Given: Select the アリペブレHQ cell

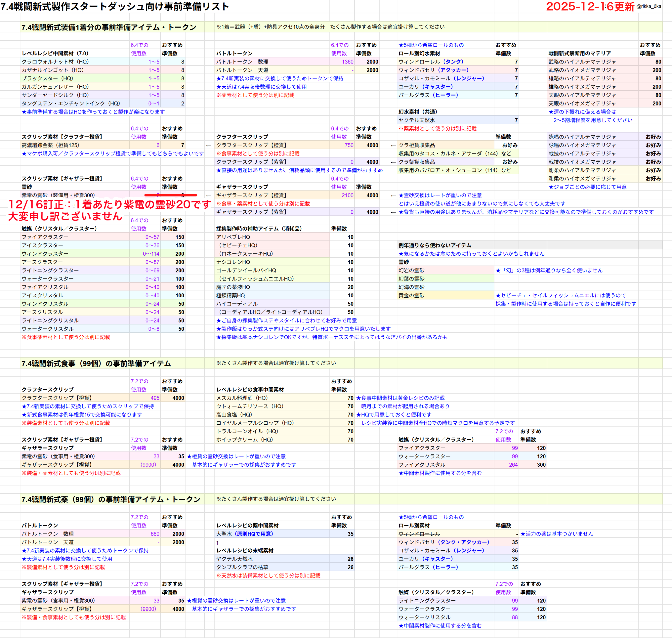Looking at the screenshot, I should pos(233,237).
